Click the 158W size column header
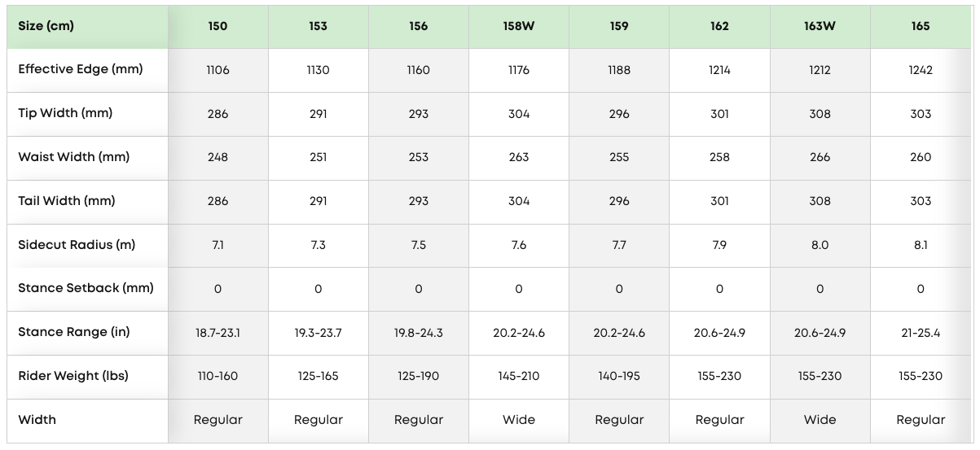 click(519, 26)
